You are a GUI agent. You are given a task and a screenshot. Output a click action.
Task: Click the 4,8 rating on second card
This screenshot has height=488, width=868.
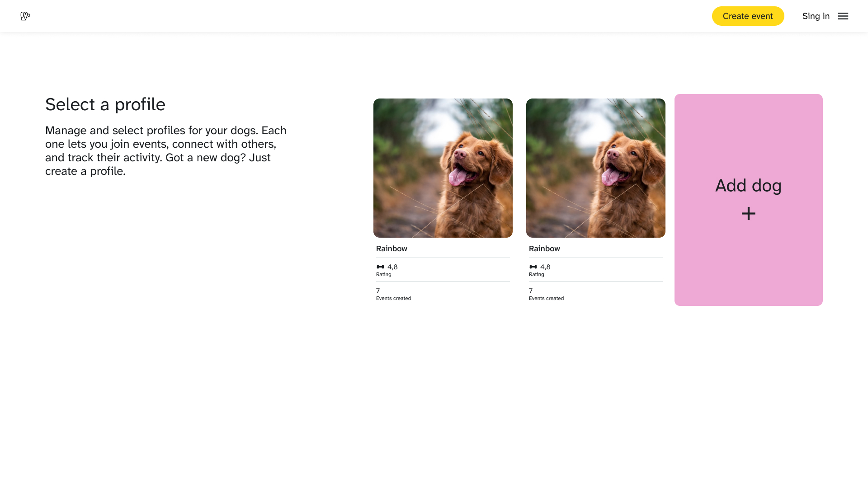pos(545,267)
